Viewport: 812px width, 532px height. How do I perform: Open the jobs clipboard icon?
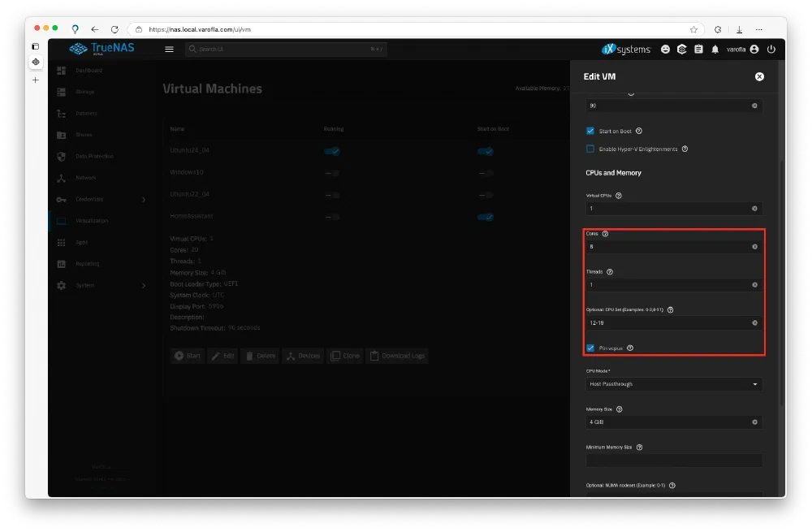[698, 50]
